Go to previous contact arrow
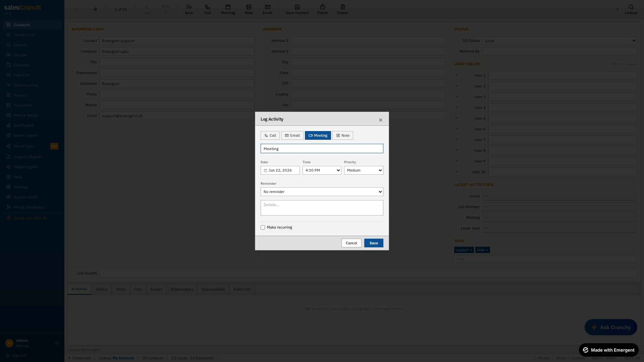This screenshot has width=644, height=362. (x=75, y=9)
